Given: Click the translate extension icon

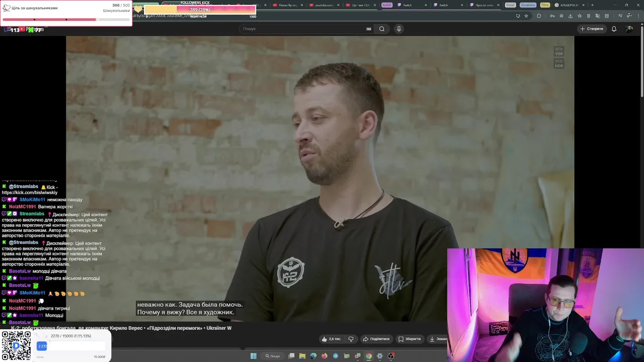Looking at the screenshot, I should point(598,16).
